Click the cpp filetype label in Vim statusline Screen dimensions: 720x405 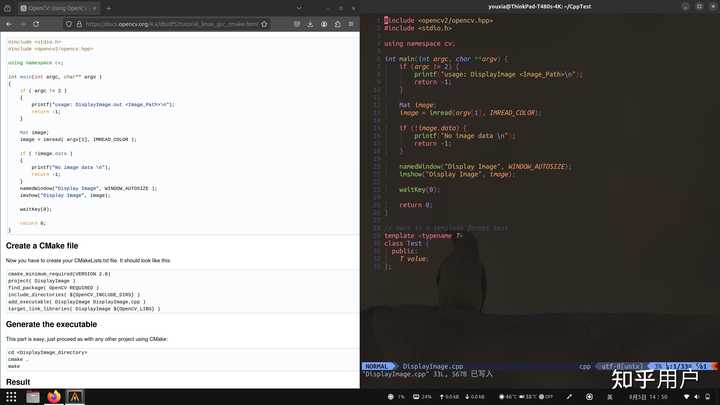tap(585, 366)
